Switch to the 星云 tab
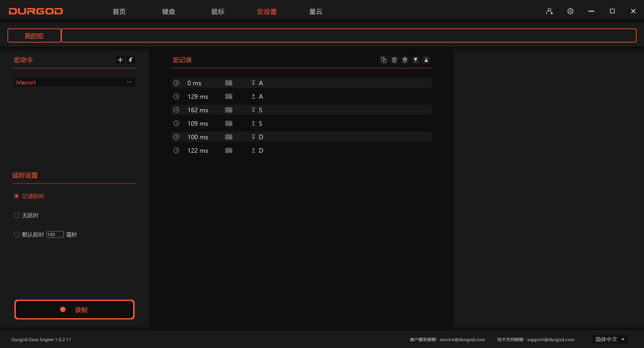 [316, 12]
